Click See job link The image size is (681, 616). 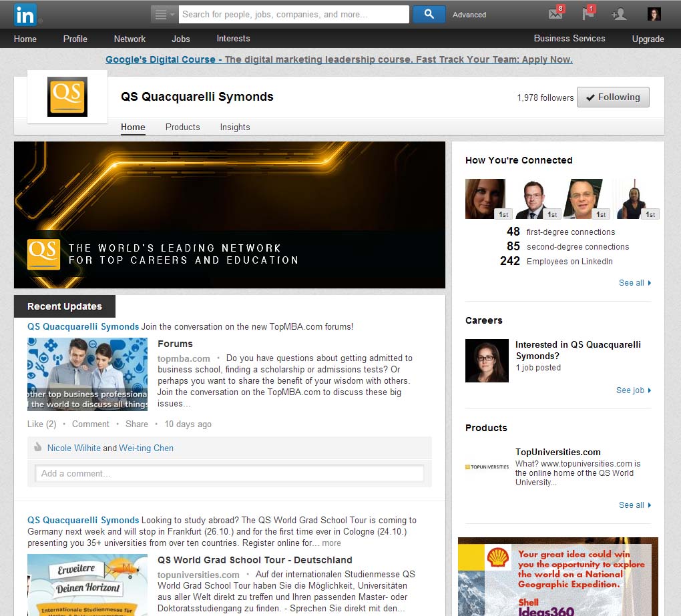tap(633, 390)
